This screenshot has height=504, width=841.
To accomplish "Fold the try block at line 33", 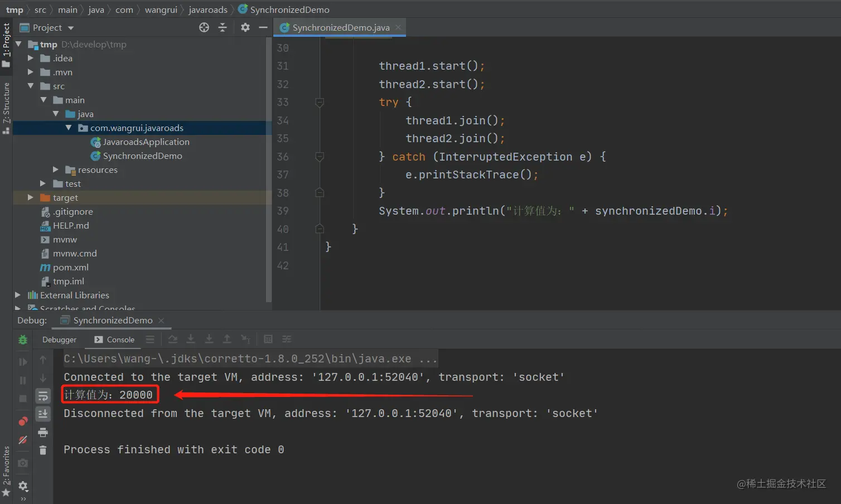I will pos(320,103).
